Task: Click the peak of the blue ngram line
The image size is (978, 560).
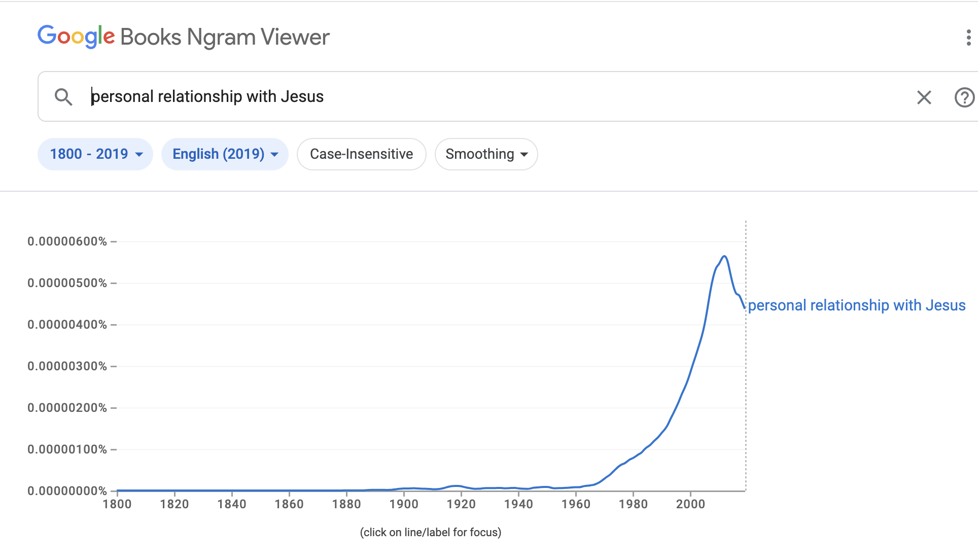Action: coord(724,257)
